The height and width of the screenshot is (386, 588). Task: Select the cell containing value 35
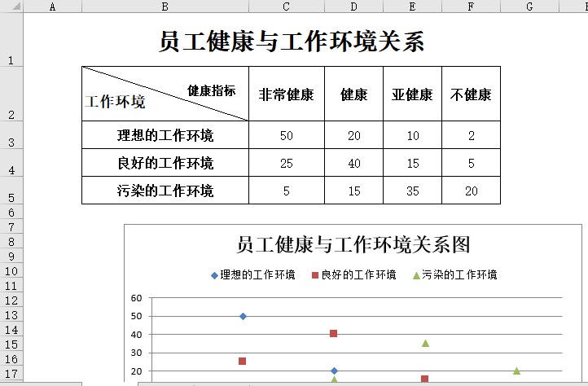point(412,191)
